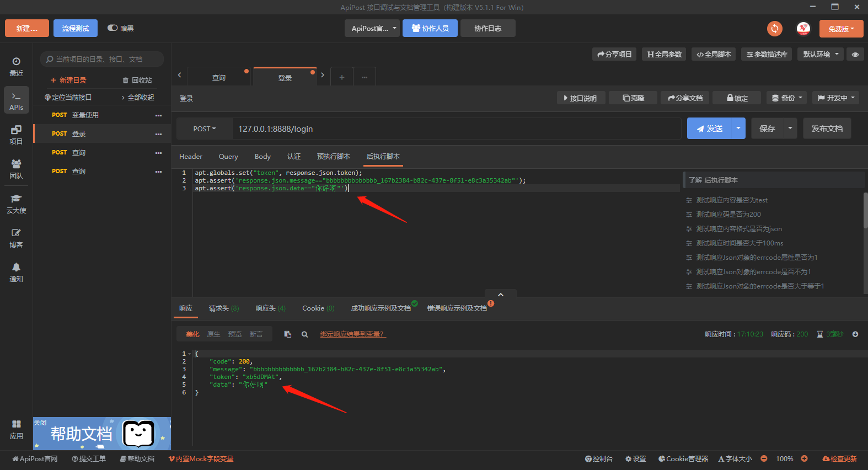
Task: Close the 帮助文档 banner with 关闭
Action: coord(40,423)
